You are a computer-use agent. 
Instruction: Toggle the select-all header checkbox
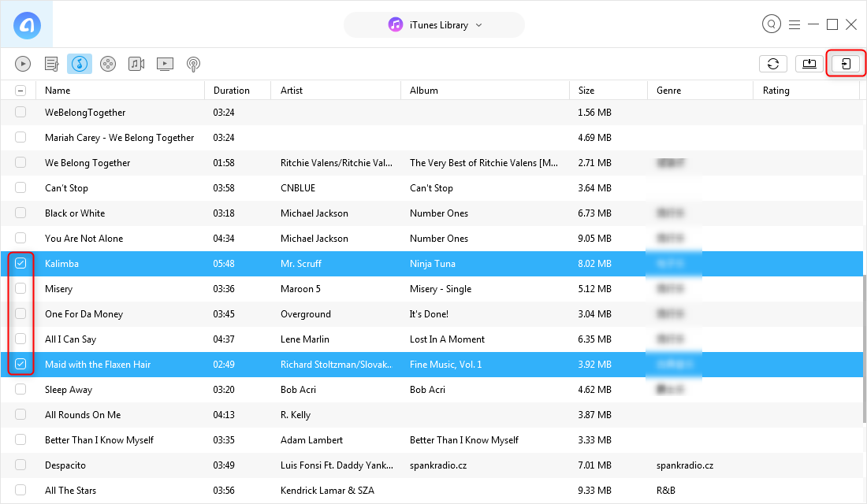coord(20,91)
